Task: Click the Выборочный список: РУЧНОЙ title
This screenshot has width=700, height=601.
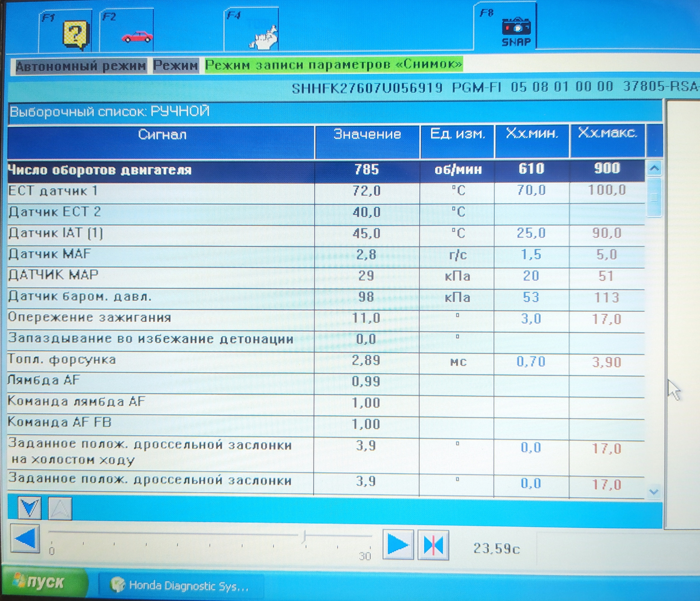Action: point(109,111)
